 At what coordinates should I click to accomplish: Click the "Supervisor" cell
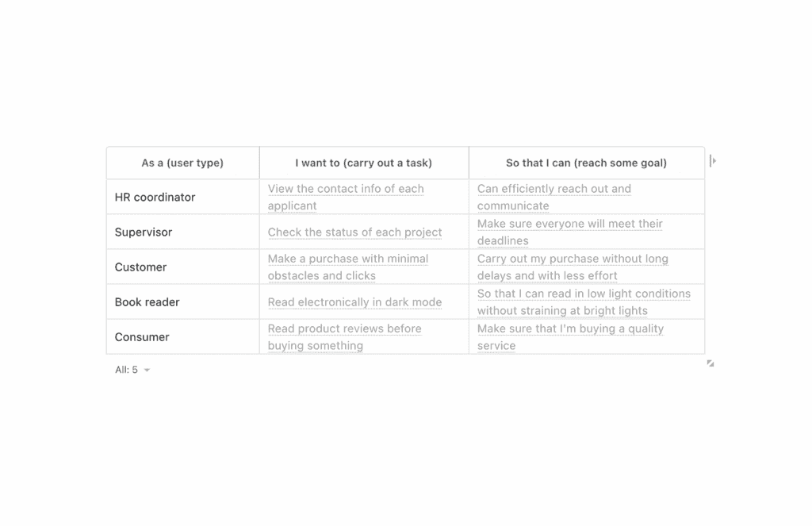coord(144,232)
